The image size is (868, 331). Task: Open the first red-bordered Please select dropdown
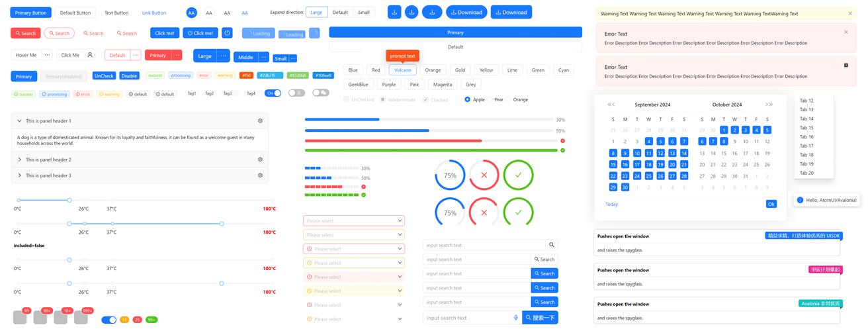coord(353,221)
